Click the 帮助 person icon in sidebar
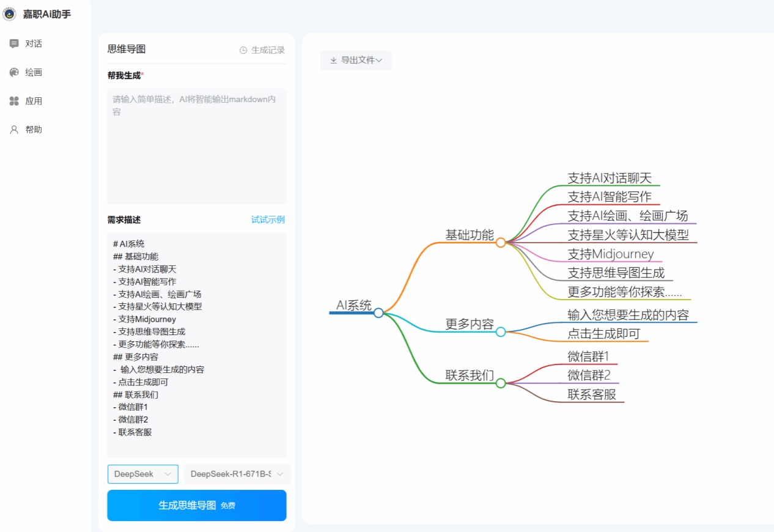 [x=14, y=130]
